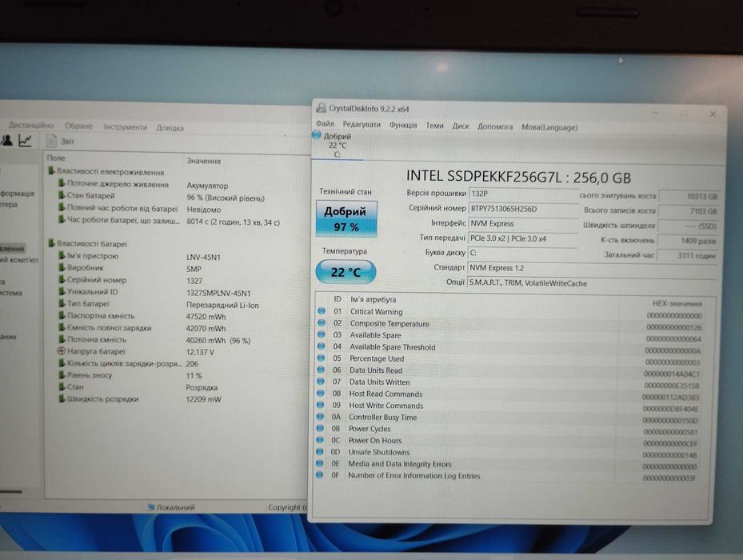The image size is (743, 560).
Task: Click the Рівень зносу row icon
Action: (x=61, y=374)
